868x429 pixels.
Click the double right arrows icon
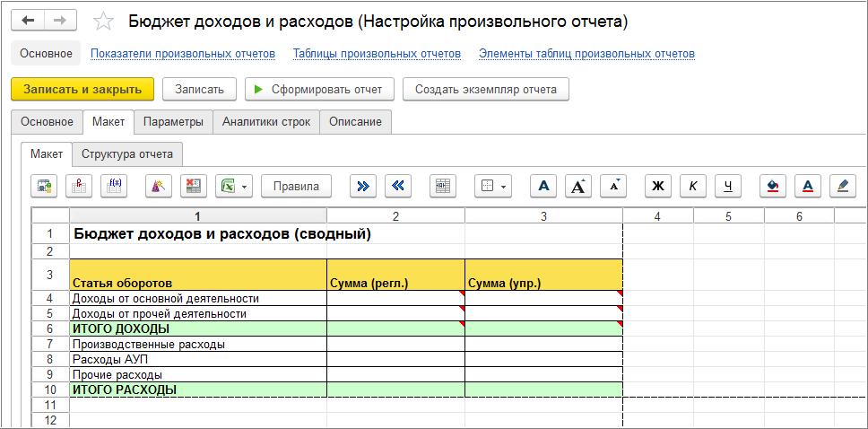(362, 187)
